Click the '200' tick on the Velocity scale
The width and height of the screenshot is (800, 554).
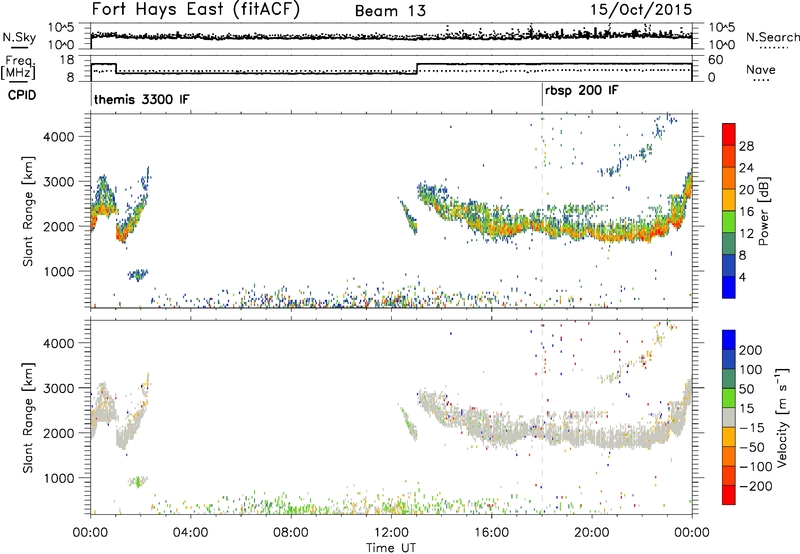751,350
